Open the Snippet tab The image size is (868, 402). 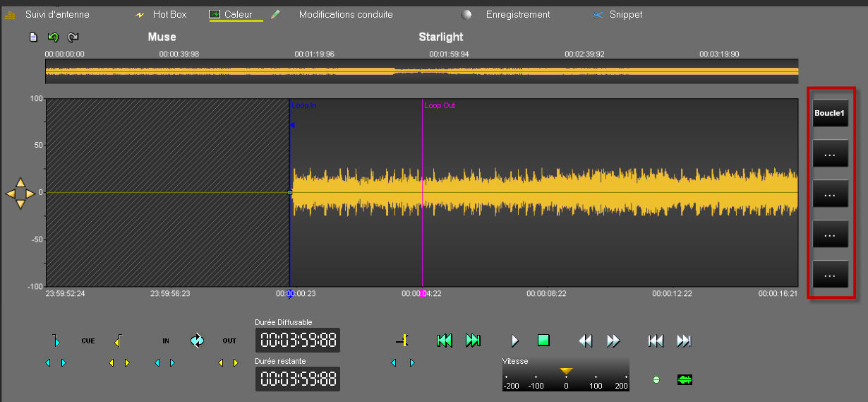coord(627,15)
